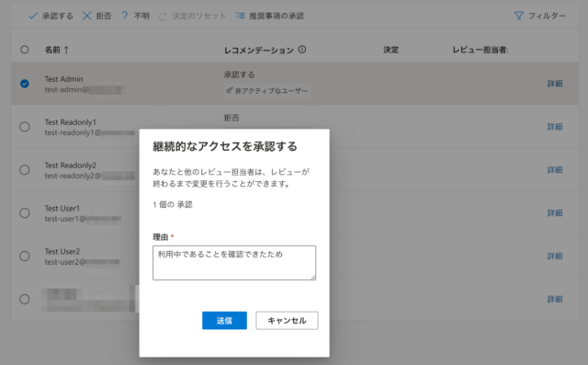Viewport: 588px width, 365px height.
Task: Click the 決定のリセット undo icon
Action: (x=163, y=16)
